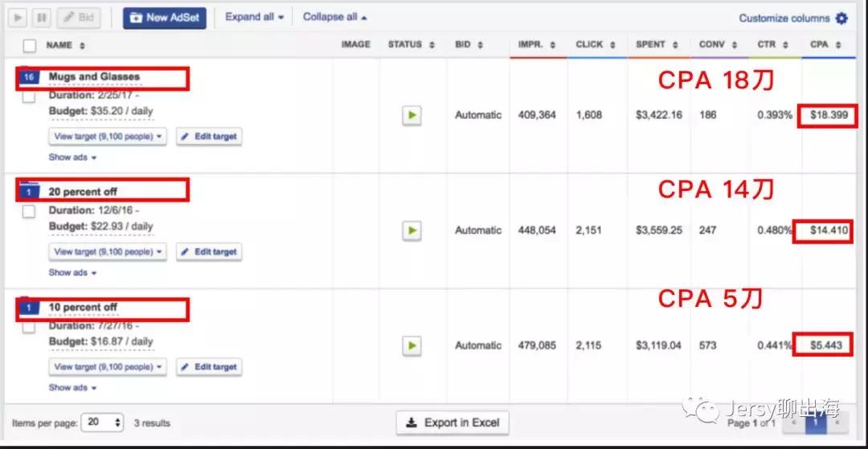Viewport: 868px width, 449px height.
Task: Click the green play status icon for 20 percent off
Action: [411, 231]
